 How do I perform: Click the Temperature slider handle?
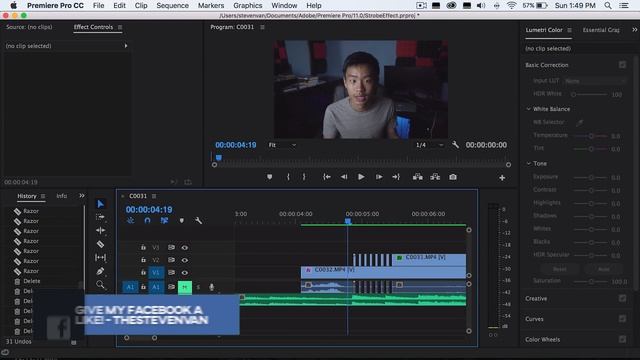click(591, 136)
